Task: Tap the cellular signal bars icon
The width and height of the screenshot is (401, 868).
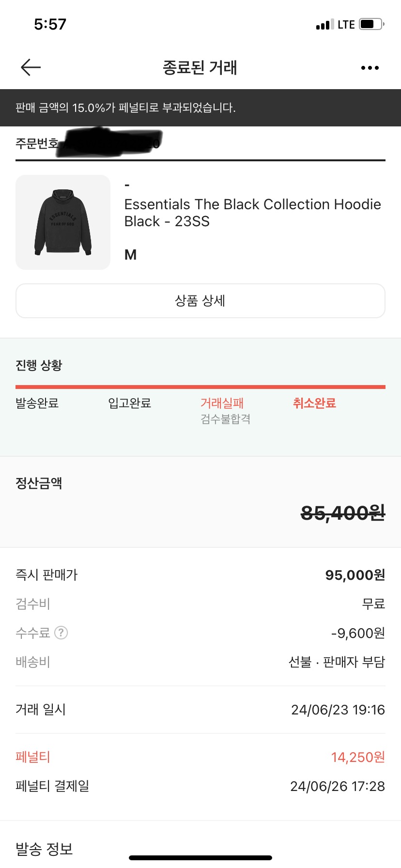Action: click(x=324, y=25)
